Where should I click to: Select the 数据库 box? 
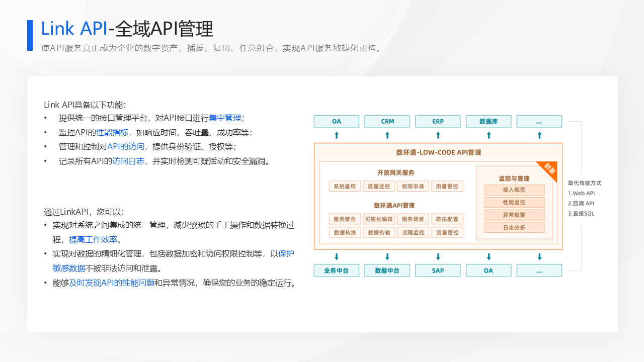pos(489,122)
